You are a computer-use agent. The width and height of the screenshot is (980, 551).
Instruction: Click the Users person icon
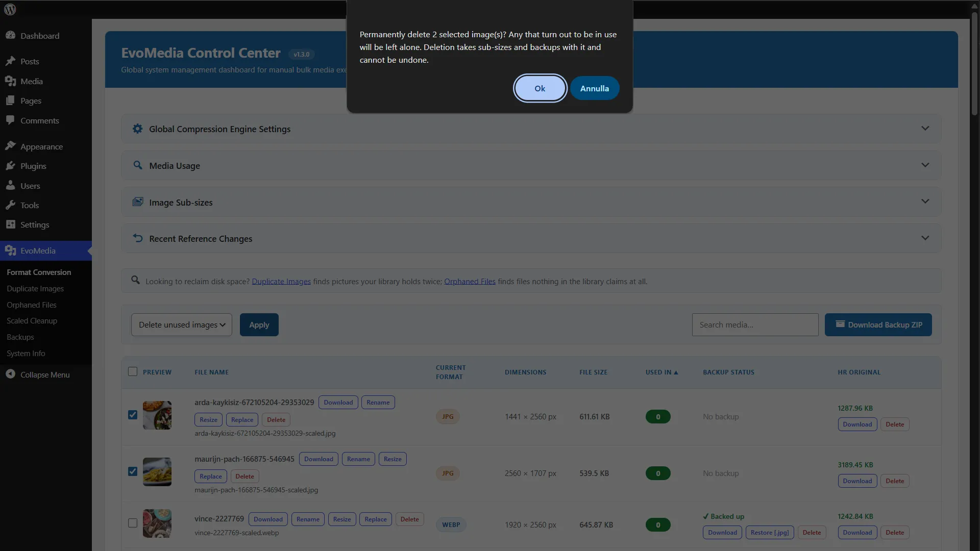pos(10,185)
